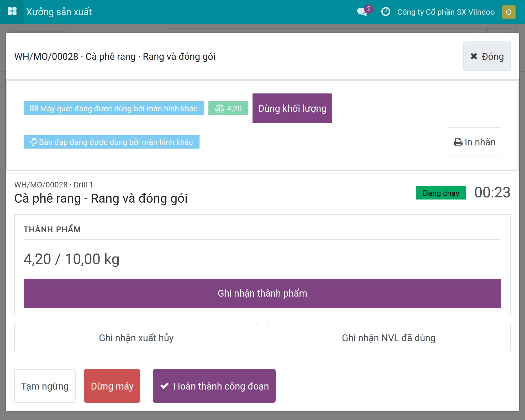Click the scale weight 4,20 badge

click(x=228, y=108)
